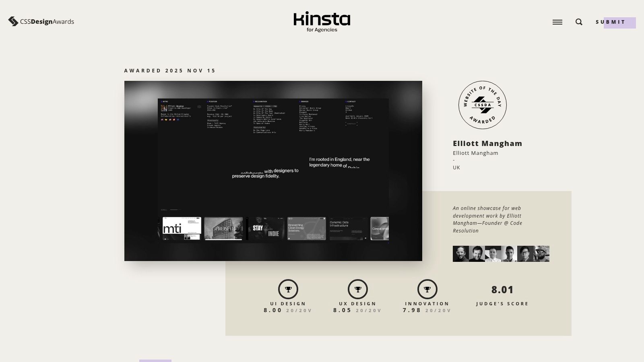This screenshot has width=644, height=362.
Task: Click the UI Design trophy icon
Action: click(x=289, y=289)
